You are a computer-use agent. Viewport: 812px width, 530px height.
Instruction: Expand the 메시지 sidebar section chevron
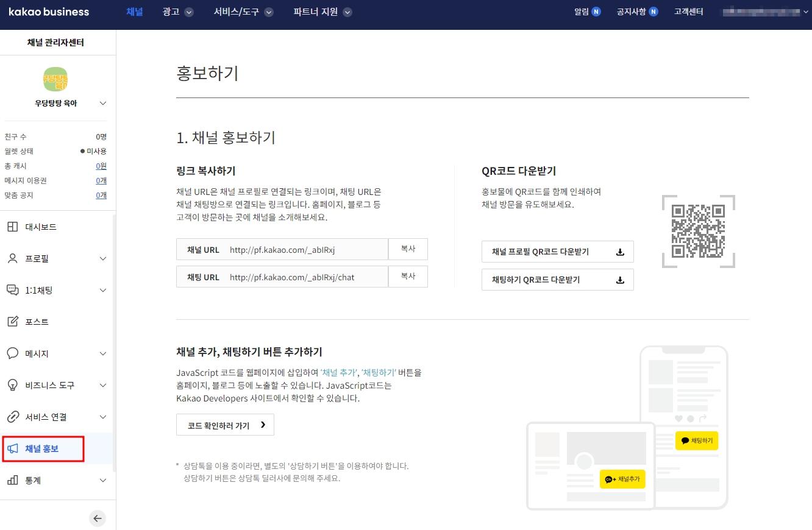click(103, 353)
